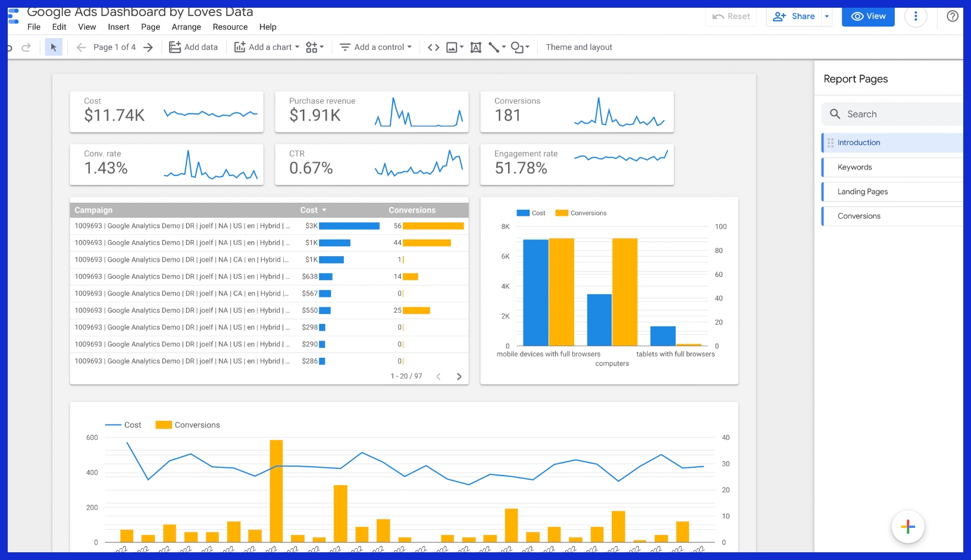Image resolution: width=971 pixels, height=560 pixels.
Task: Go to previous page arrow in toolbar
Action: pyautogui.click(x=81, y=47)
